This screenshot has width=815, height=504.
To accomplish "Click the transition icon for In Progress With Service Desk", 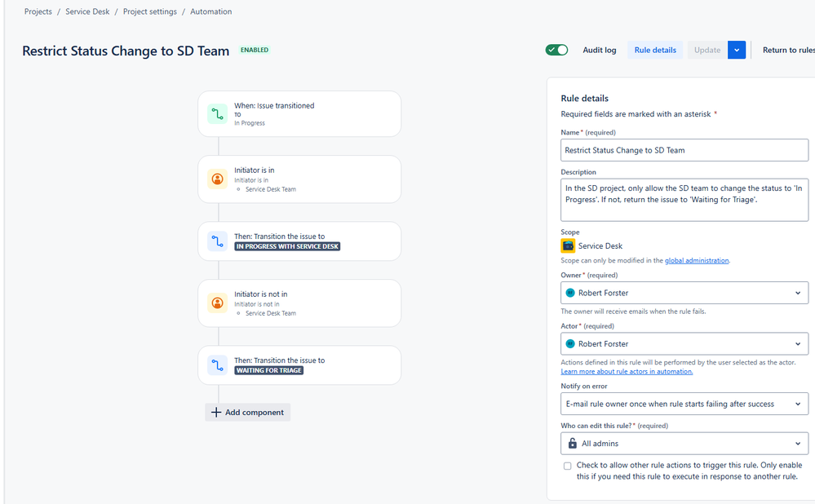I will (217, 241).
